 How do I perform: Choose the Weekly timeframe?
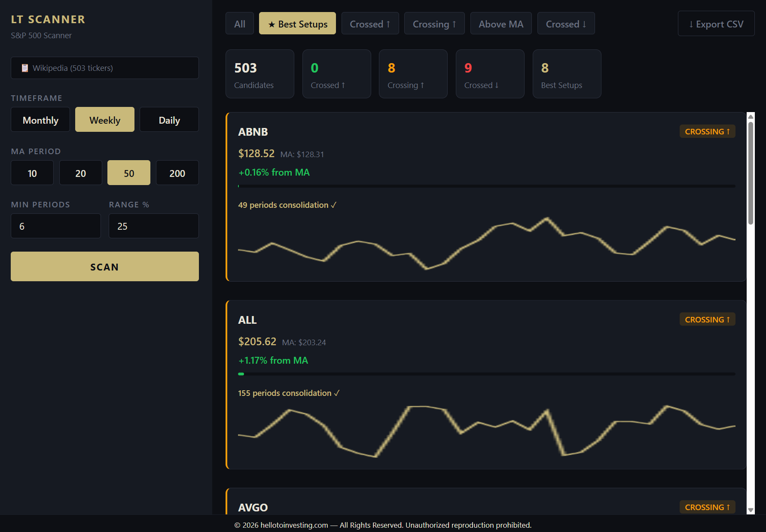[x=105, y=120]
